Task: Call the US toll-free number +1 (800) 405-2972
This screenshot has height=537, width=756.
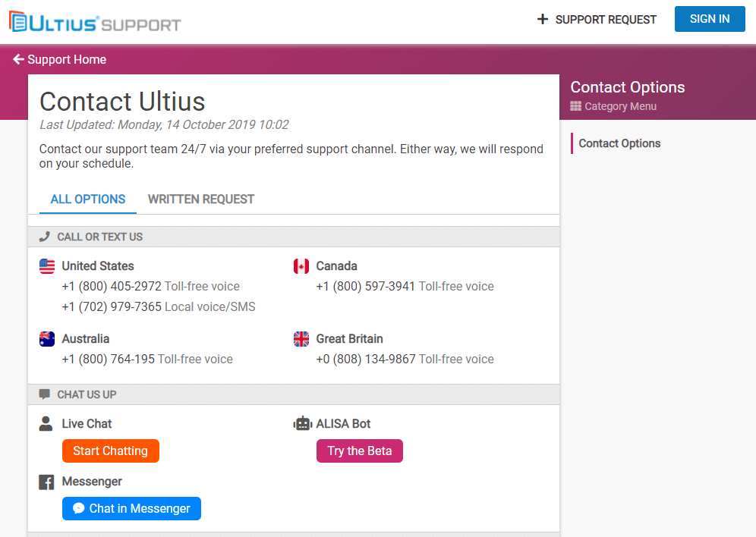Action: (112, 287)
